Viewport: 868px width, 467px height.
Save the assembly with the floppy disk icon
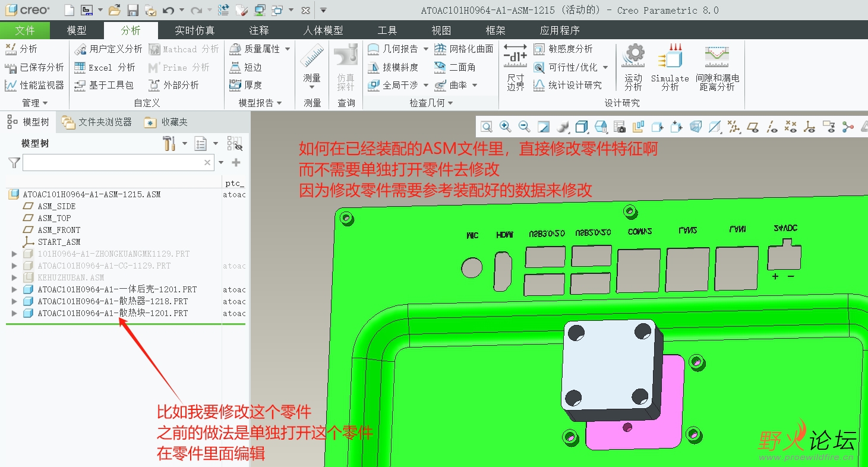pyautogui.click(x=133, y=10)
